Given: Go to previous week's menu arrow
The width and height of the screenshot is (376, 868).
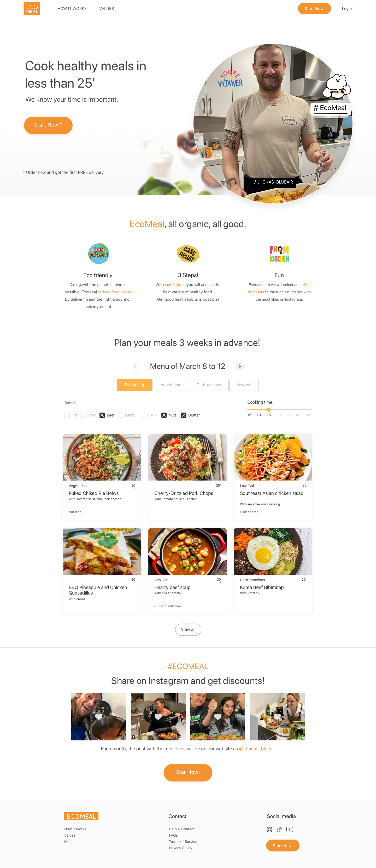Looking at the screenshot, I should point(135,366).
